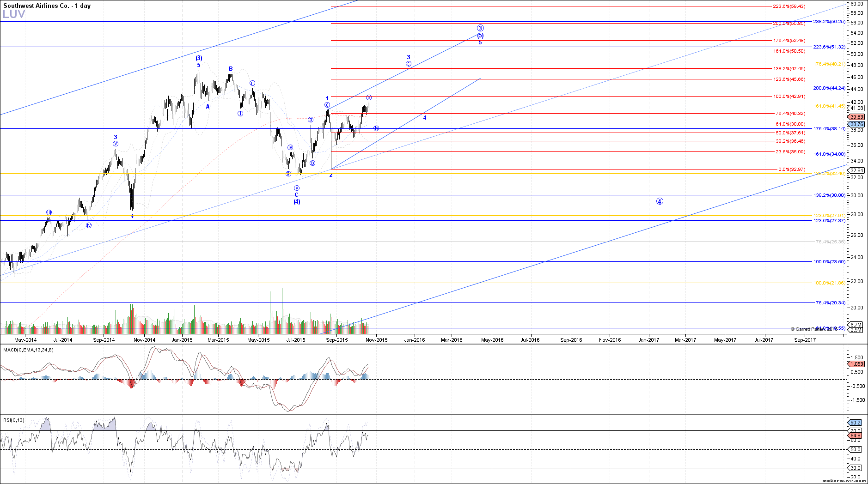
Task: Select Fibonacci label 100.0%(42.91)
Action: tap(789, 97)
